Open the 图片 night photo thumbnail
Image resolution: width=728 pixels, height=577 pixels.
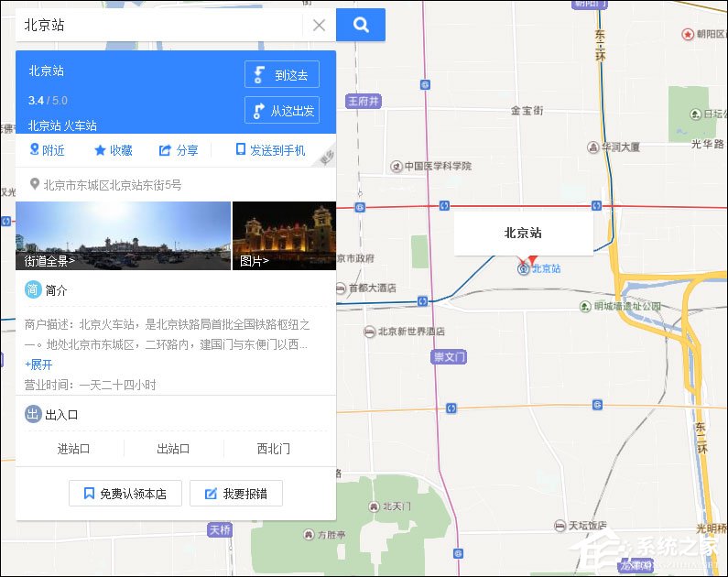pos(284,235)
